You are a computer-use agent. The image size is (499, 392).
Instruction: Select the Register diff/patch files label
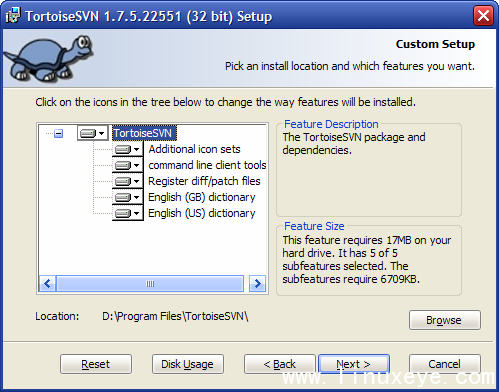(204, 181)
